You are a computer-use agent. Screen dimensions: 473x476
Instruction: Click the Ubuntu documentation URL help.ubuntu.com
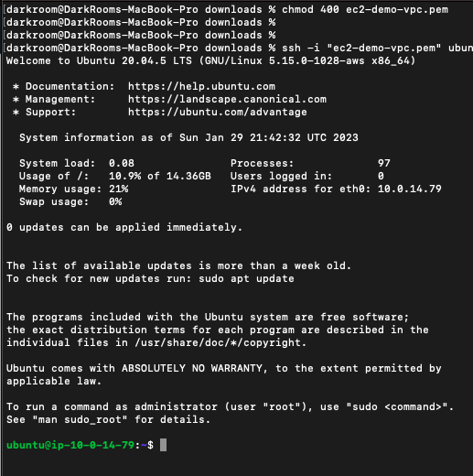point(201,86)
